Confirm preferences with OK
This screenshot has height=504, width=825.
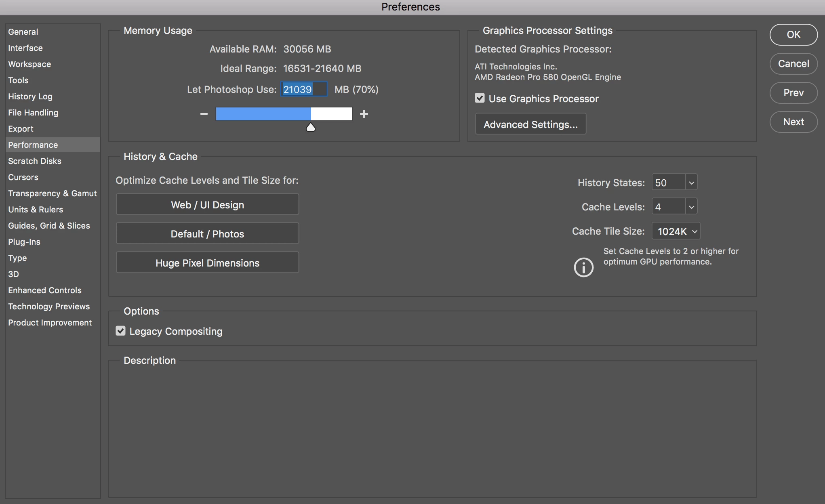coord(793,35)
